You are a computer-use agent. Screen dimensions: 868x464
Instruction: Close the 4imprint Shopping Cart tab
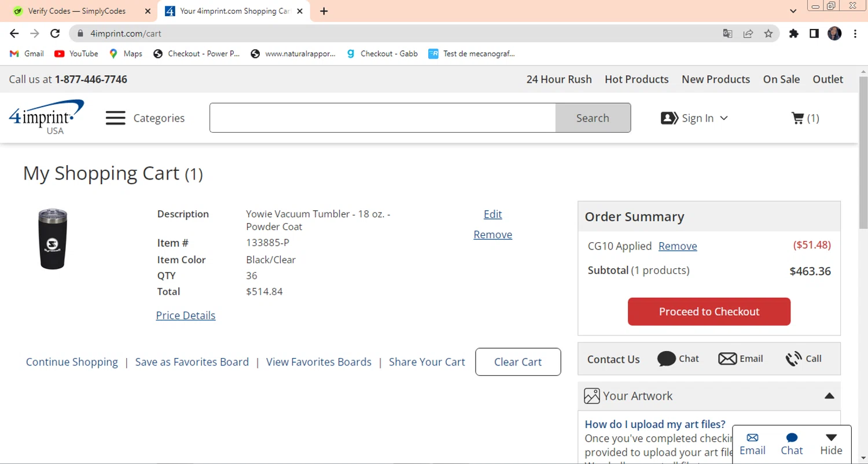pyautogui.click(x=300, y=11)
